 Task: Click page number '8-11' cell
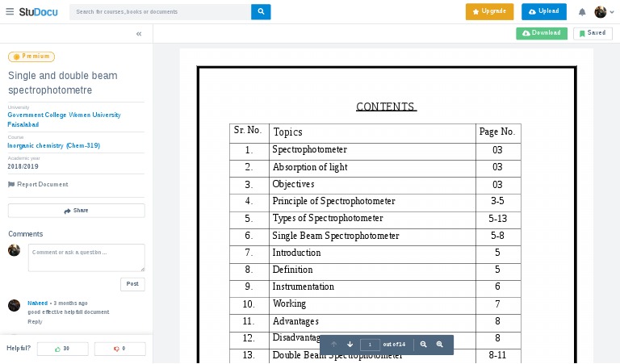pyautogui.click(x=497, y=355)
